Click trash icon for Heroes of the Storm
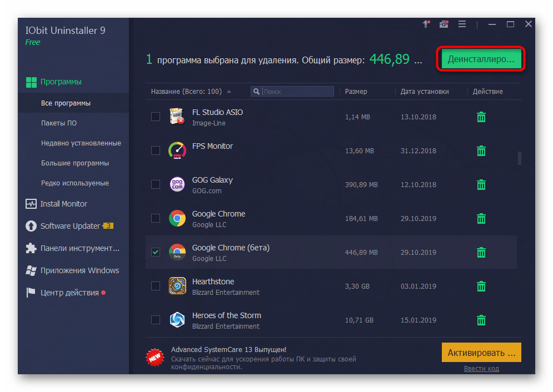The height and width of the screenshot is (392, 553). [481, 320]
